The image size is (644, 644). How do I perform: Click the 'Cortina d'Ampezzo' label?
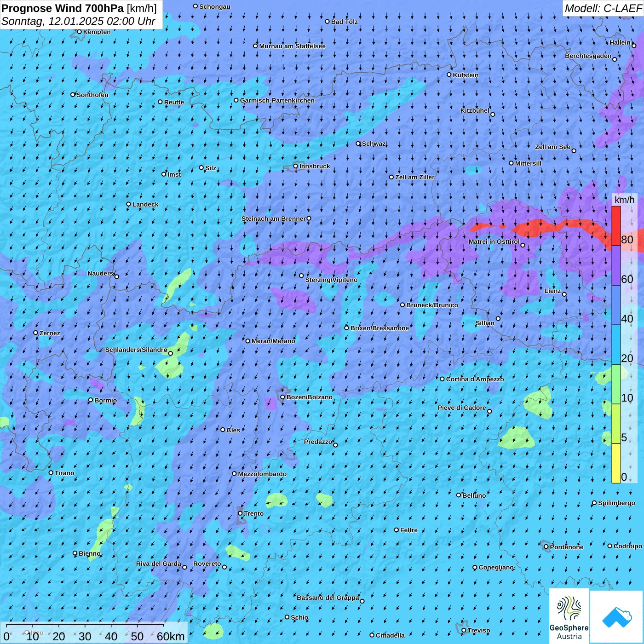[x=475, y=379]
